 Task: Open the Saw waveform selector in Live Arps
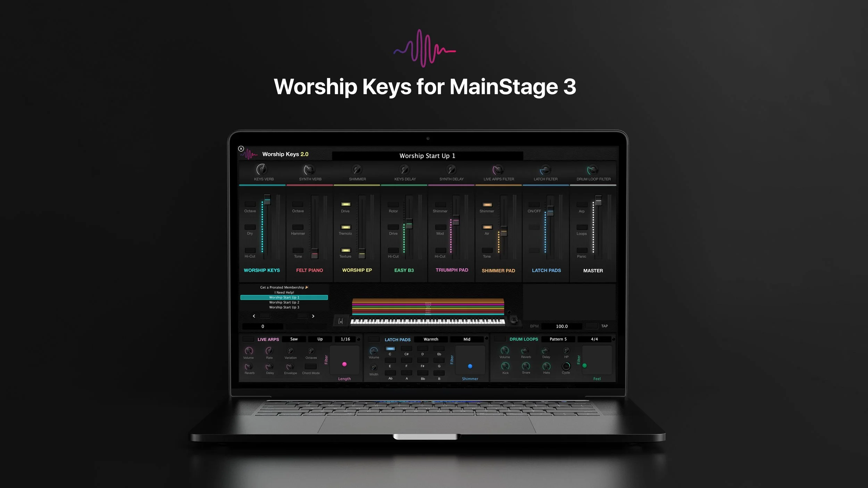tap(294, 339)
